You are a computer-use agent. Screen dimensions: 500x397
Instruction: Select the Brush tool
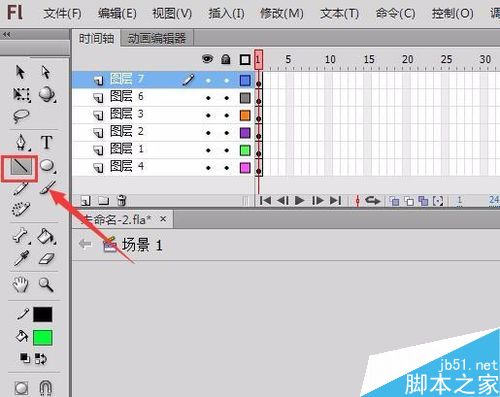pyautogui.click(x=48, y=188)
